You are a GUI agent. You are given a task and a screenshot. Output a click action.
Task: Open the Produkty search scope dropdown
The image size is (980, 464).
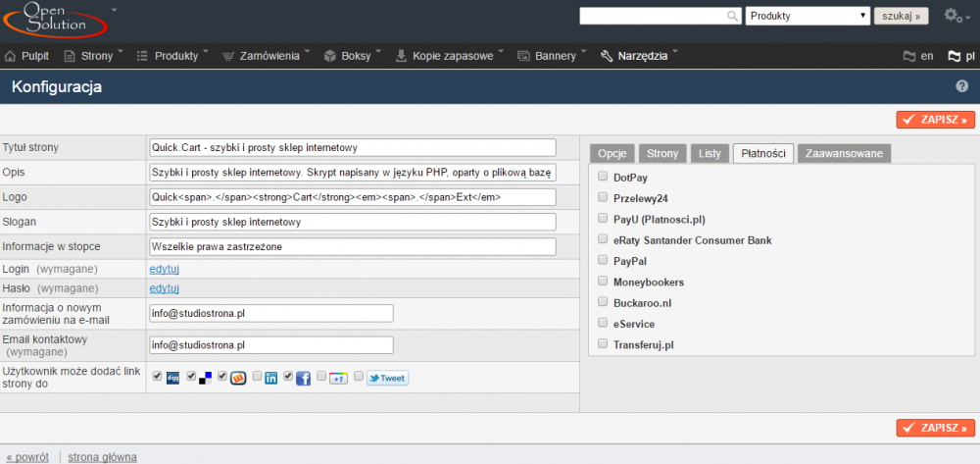pyautogui.click(x=808, y=17)
